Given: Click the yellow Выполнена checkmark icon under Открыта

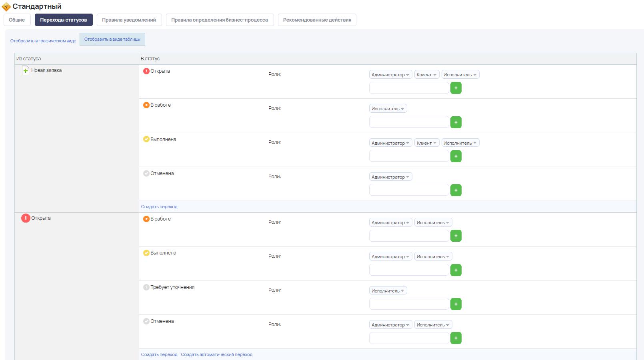Looking at the screenshot, I should [x=146, y=253].
